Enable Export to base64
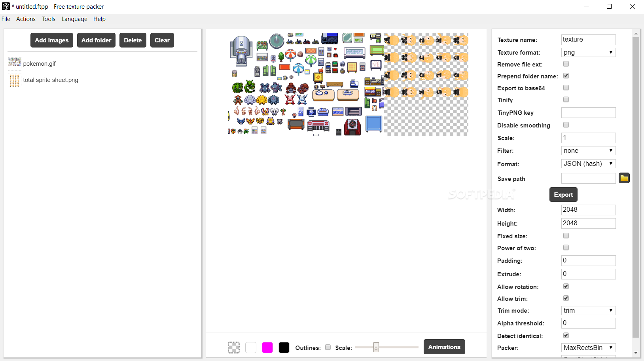 click(566, 87)
